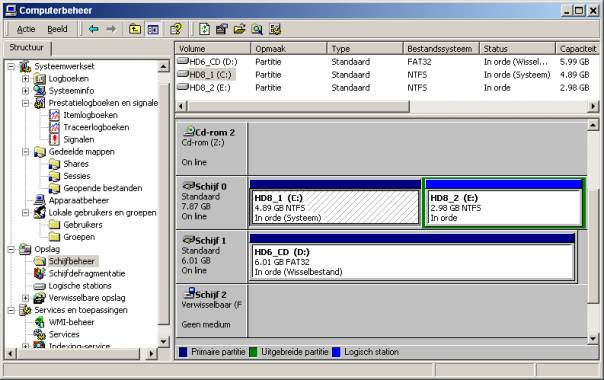Collapse the Gedeelde mappen node
The width and height of the screenshot is (604, 380).
coord(25,152)
